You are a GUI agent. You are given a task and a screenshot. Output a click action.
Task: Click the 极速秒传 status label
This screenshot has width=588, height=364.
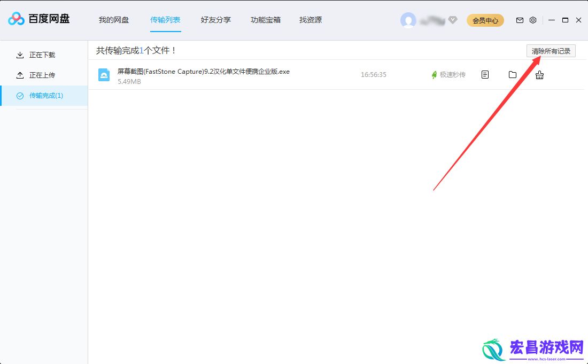point(453,75)
